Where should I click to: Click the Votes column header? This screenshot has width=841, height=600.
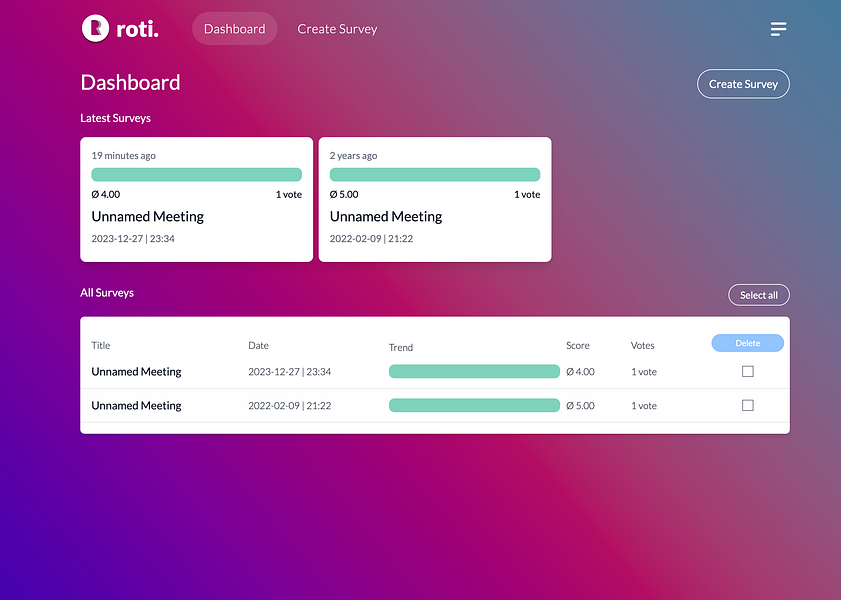point(642,345)
